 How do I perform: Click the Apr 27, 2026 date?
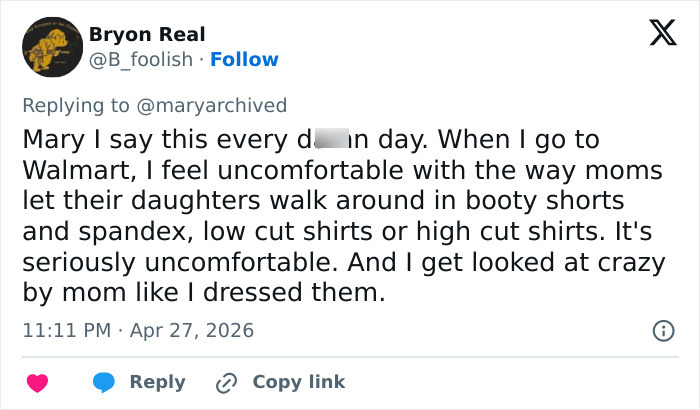click(x=192, y=330)
